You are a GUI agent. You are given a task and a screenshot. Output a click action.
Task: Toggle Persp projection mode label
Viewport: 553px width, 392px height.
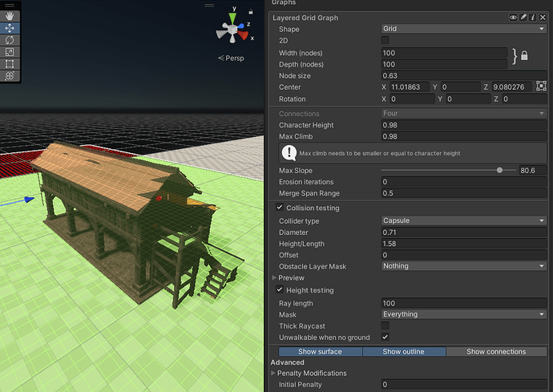tap(231, 59)
